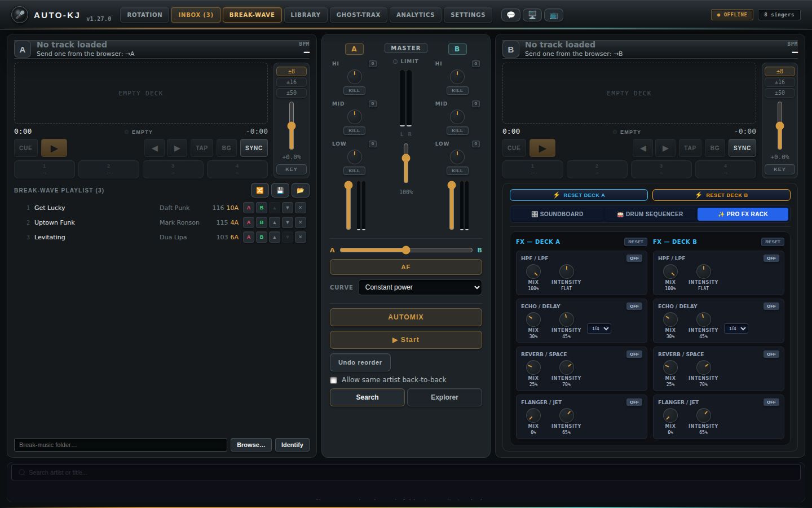The height and width of the screenshot is (508, 812).
Task: Open the Ghost-Trax tab
Action: click(x=359, y=15)
